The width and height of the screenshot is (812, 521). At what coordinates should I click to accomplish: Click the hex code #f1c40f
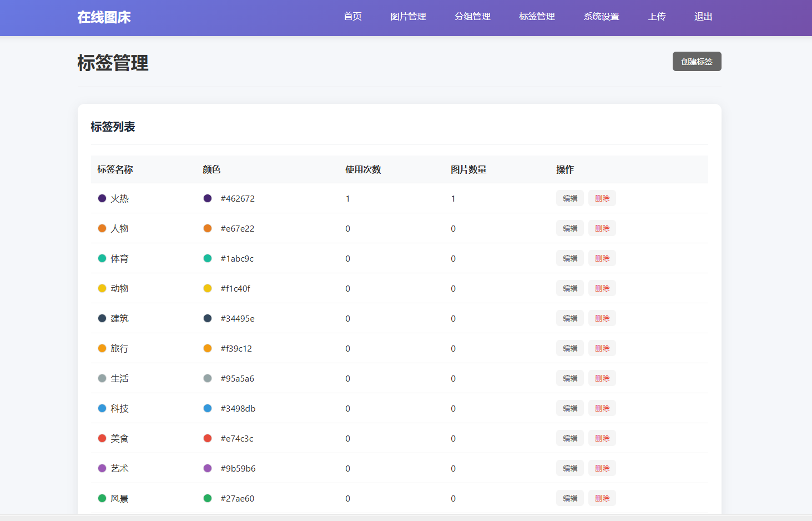[x=235, y=288]
